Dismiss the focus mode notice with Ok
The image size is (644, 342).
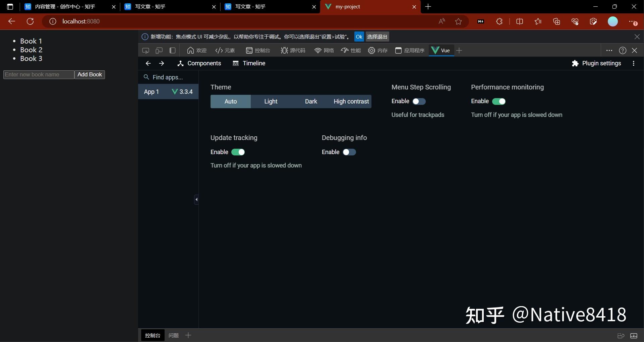point(359,37)
